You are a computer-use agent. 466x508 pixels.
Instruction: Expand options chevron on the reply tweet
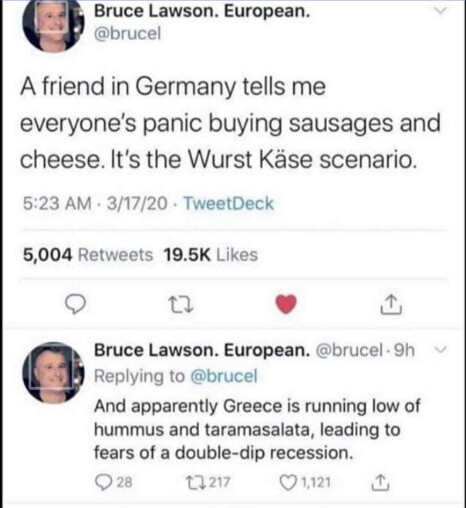440,350
